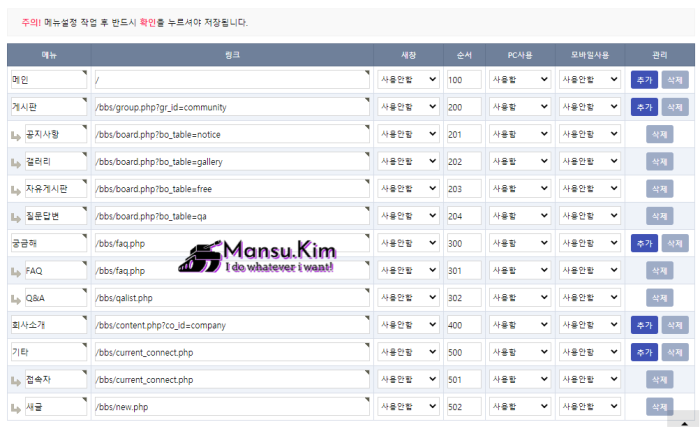Click 추가 button in the 메인 row
This screenshot has width=700, height=429.
tap(644, 80)
